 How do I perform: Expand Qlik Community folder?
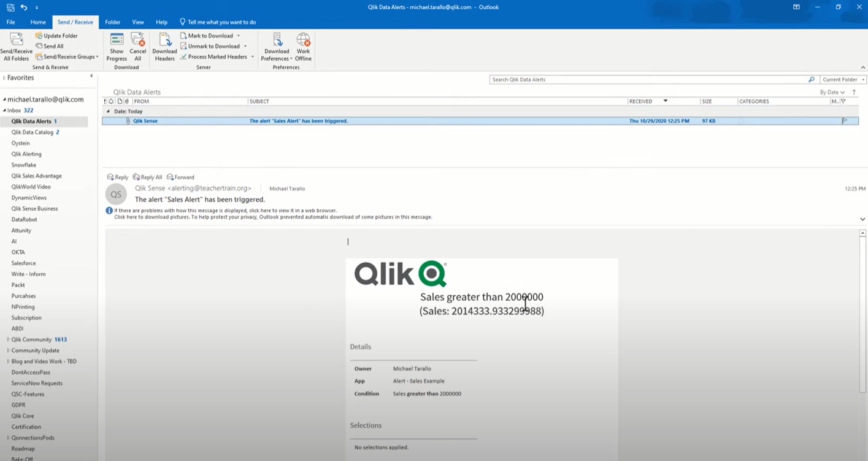coord(9,339)
